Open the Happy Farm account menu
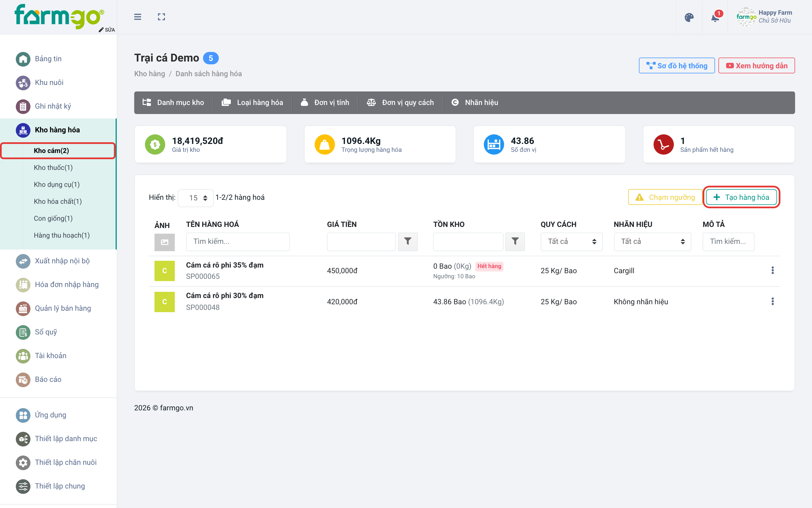The height and width of the screenshot is (508, 812). (764, 17)
